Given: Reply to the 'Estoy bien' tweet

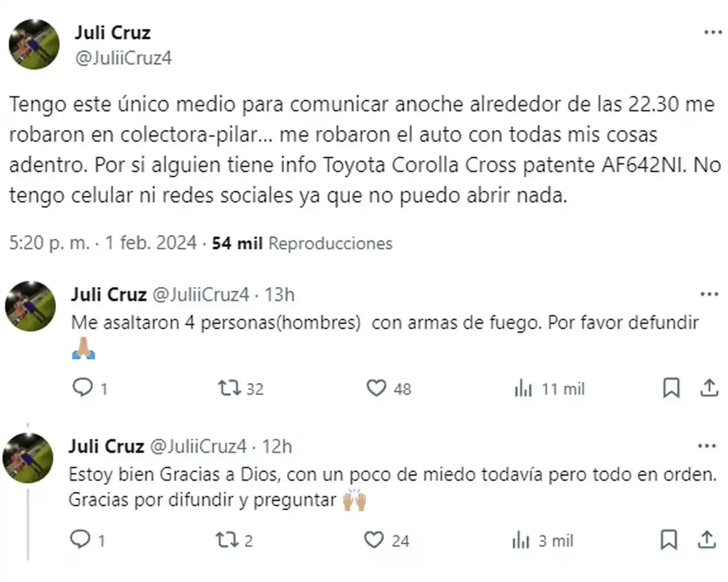Looking at the screenshot, I should (80, 540).
